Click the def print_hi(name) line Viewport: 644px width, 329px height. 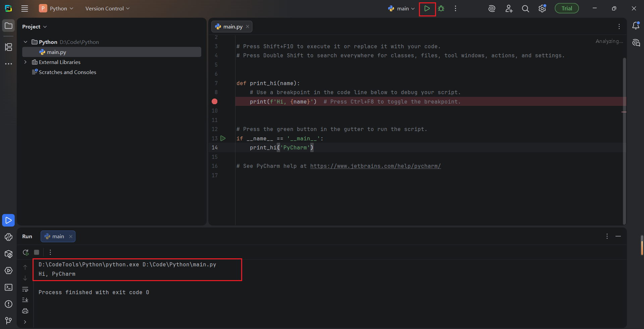[x=268, y=83]
